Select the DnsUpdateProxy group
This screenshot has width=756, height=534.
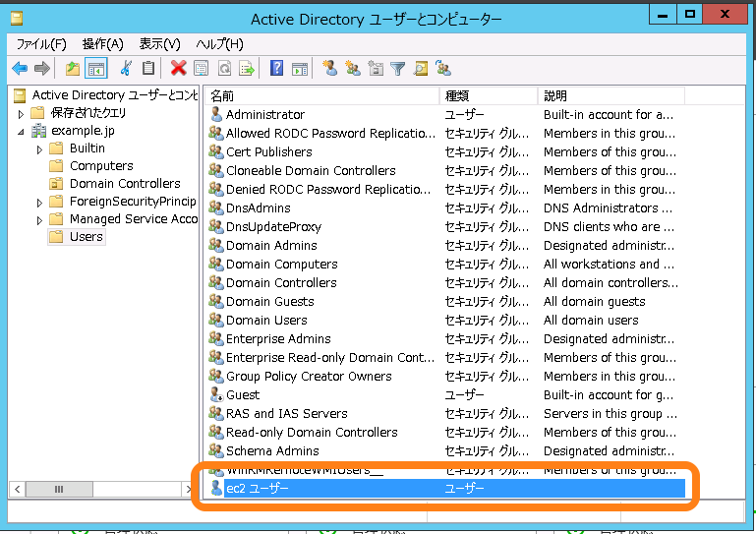coord(446,227)
